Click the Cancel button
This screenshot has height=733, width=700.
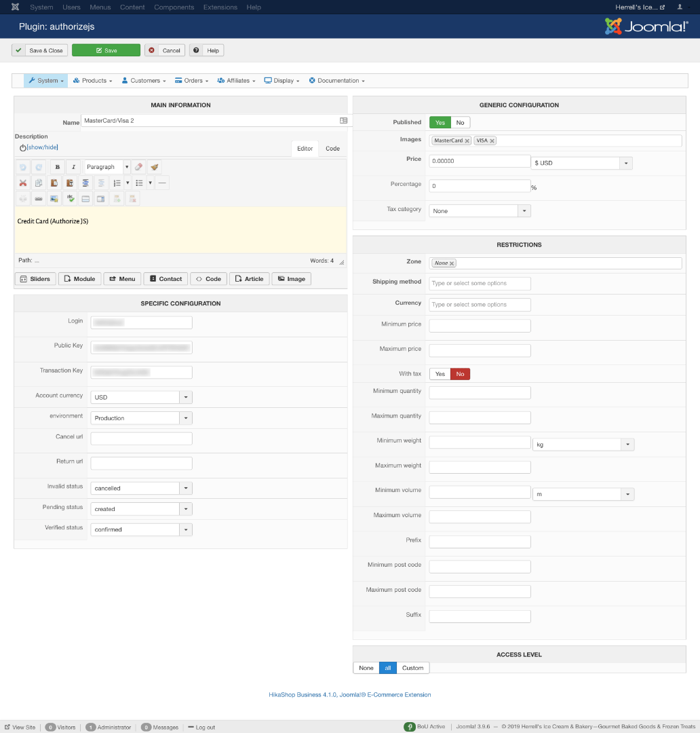click(x=165, y=50)
